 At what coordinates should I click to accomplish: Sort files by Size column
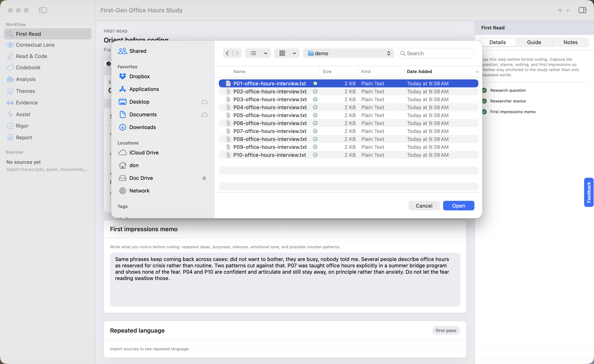pyautogui.click(x=327, y=72)
